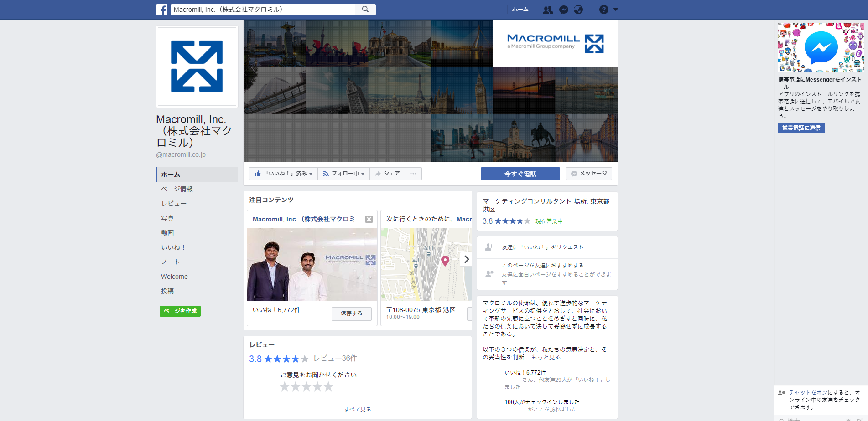Click the 〒108-0075 address text
This screenshot has width=868, height=421.
coord(423,310)
